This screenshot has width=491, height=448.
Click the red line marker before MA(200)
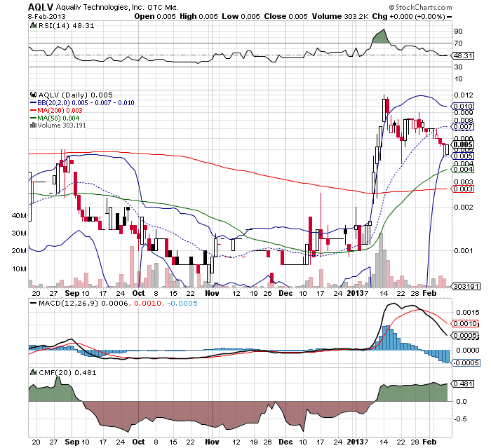[33, 111]
